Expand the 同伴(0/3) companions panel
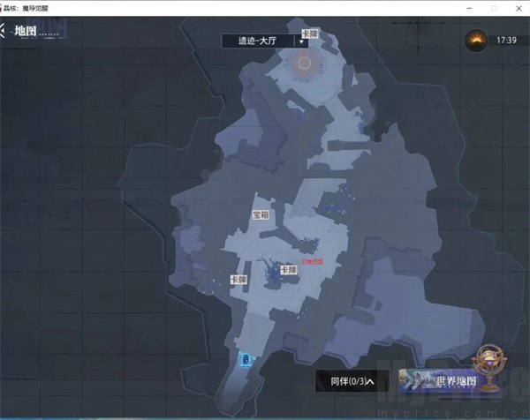Screen dimensions: 530x420 point(352,381)
